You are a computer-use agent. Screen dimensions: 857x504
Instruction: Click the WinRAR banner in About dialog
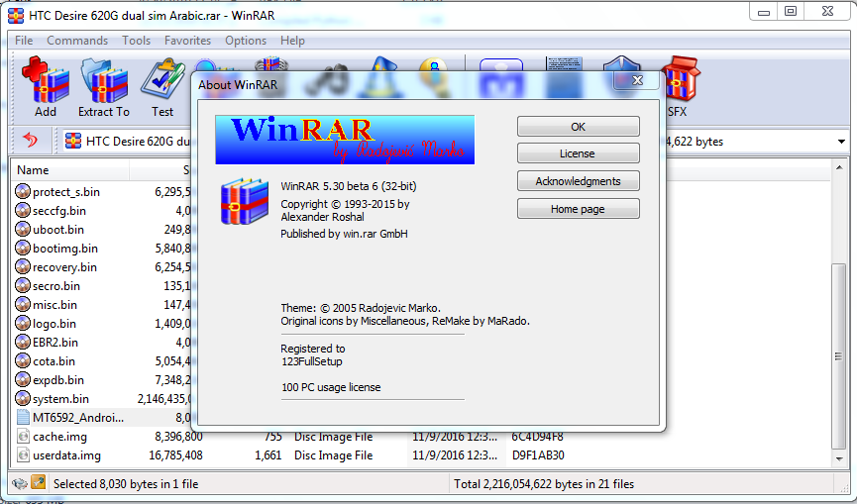[x=345, y=140]
